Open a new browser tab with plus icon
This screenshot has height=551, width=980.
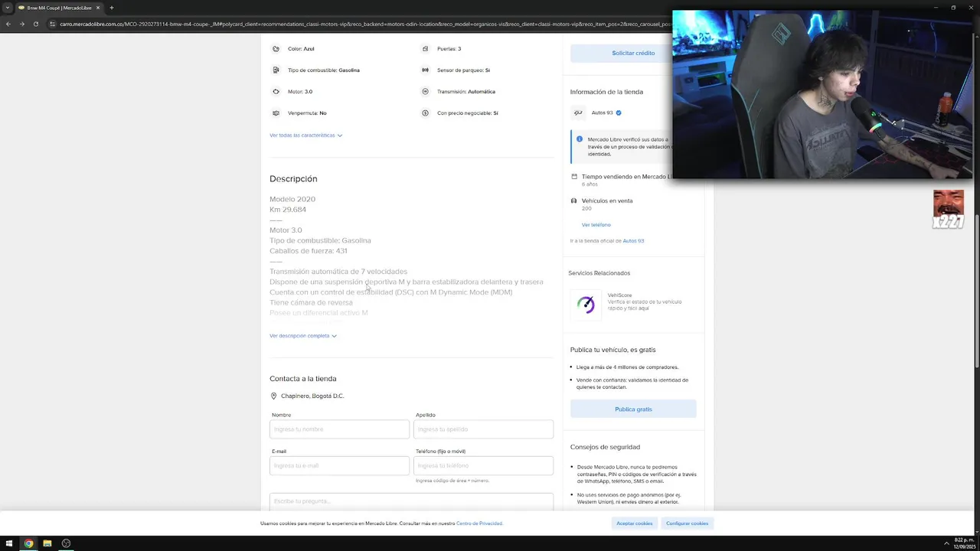[x=111, y=8]
